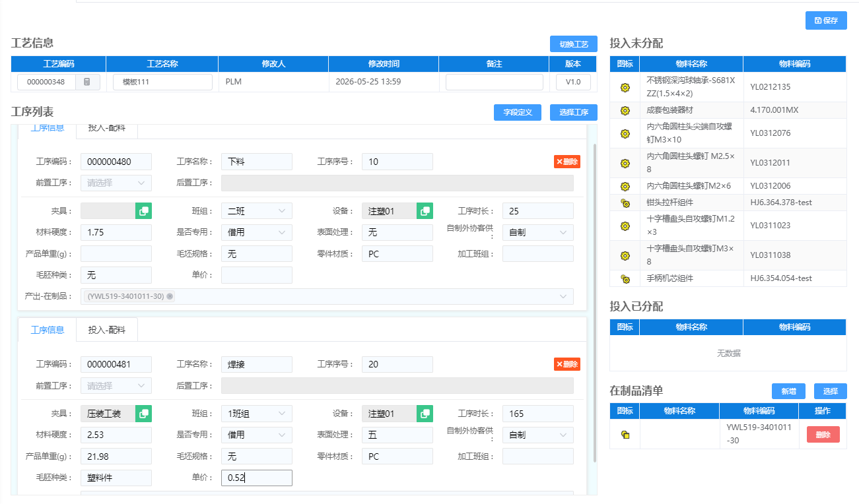The height and width of the screenshot is (504, 859).
Task: Click the empty 备注 input field
Action: [495, 82]
